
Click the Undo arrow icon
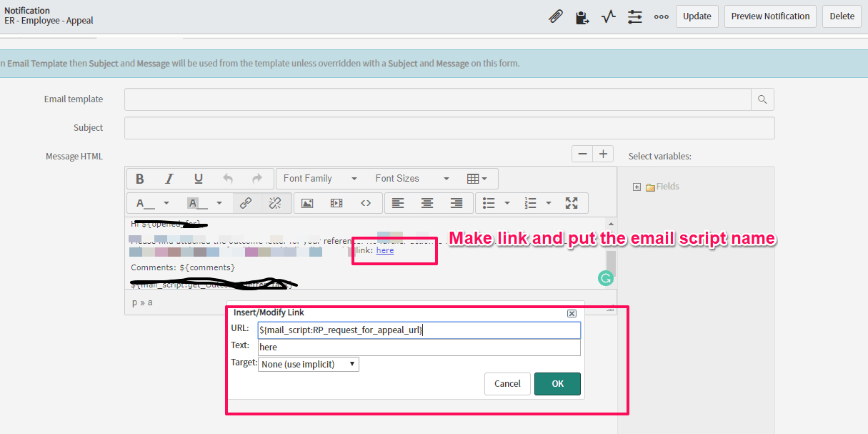[228, 179]
